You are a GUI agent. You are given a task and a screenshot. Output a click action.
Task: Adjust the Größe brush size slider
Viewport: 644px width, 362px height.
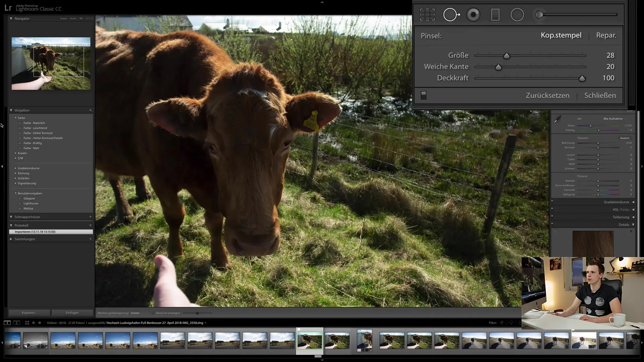click(x=507, y=55)
